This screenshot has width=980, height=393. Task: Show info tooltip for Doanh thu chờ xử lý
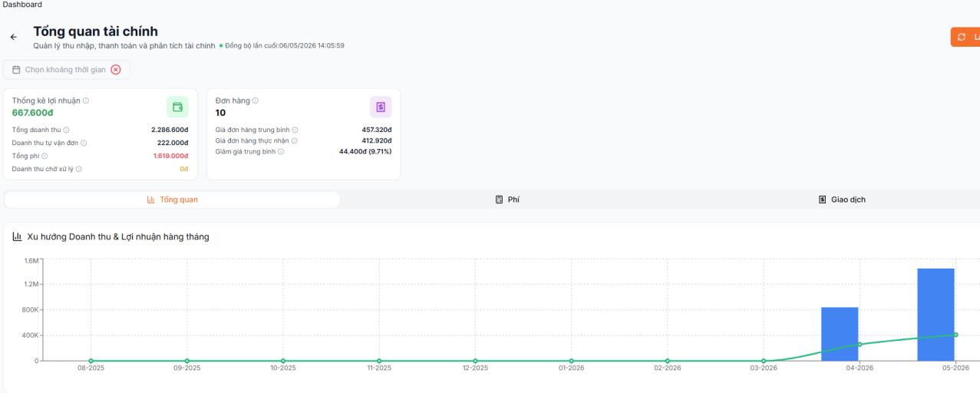coord(78,169)
